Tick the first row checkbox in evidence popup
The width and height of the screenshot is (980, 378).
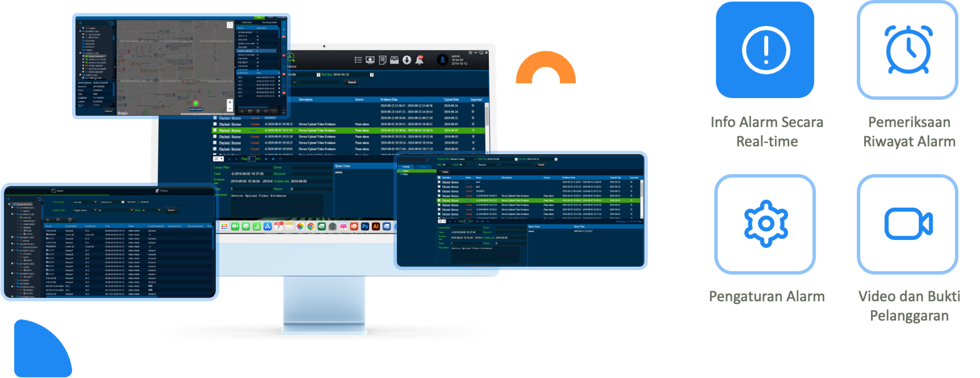(439, 182)
